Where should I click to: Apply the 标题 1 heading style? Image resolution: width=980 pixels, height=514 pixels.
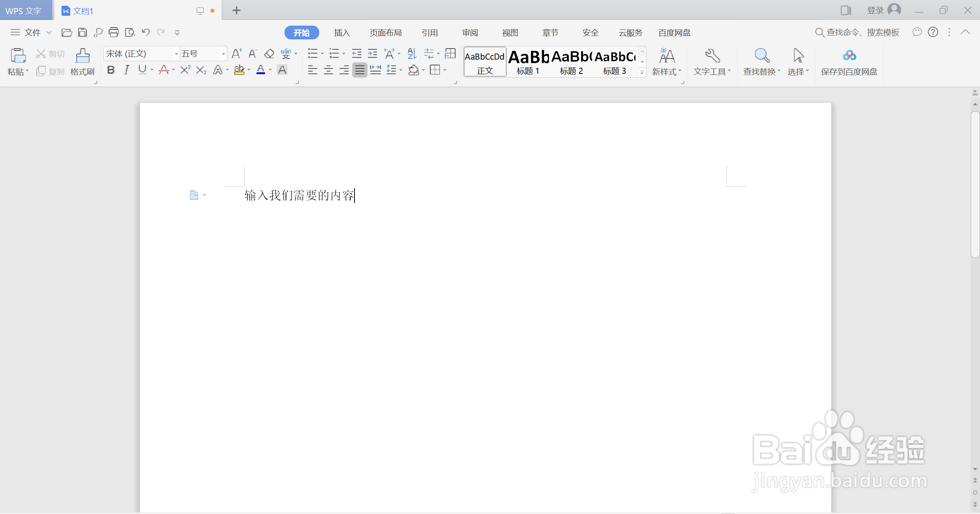point(528,62)
